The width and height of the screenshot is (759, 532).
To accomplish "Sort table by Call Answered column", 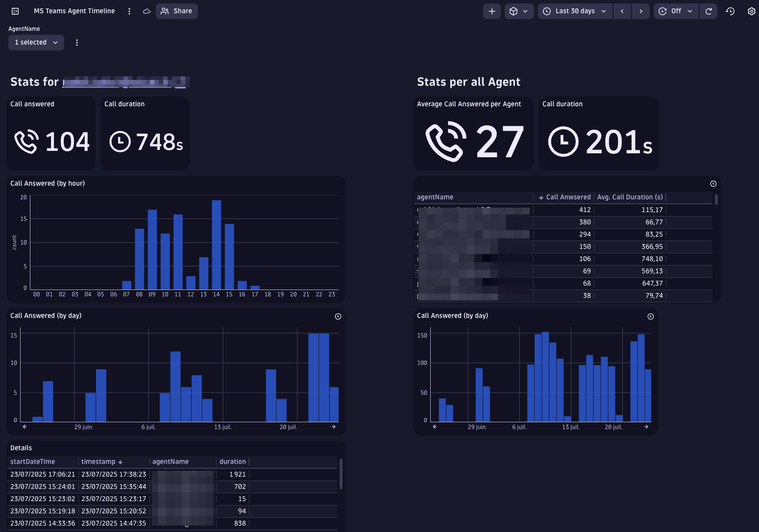I will pyautogui.click(x=567, y=197).
